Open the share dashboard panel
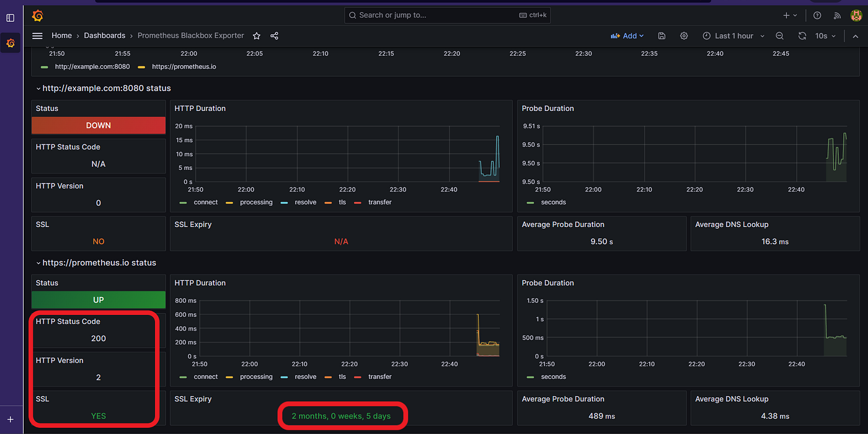The image size is (868, 434). 274,35
